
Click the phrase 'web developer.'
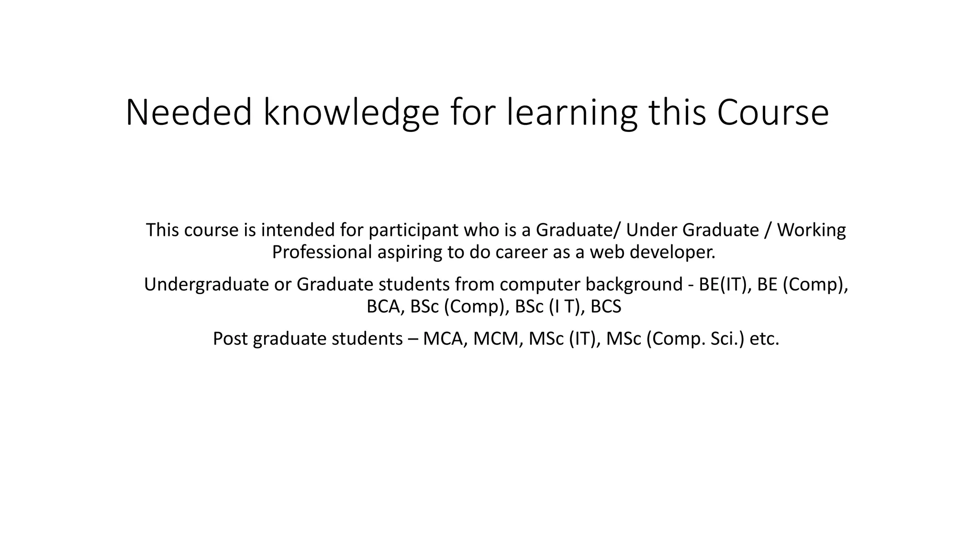pyautogui.click(x=652, y=252)
